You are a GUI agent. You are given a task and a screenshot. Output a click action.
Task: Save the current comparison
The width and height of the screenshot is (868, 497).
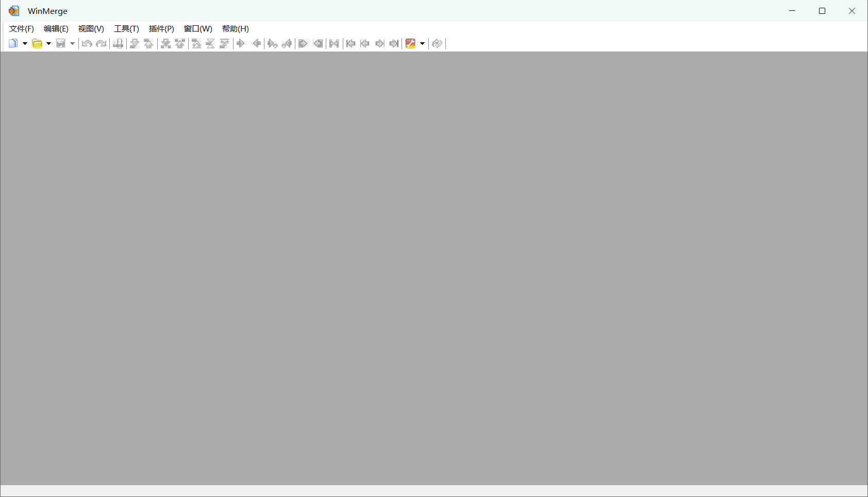click(61, 43)
